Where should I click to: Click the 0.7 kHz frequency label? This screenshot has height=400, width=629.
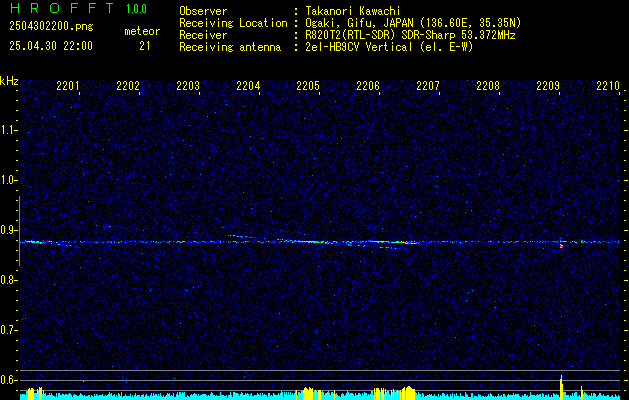pos(7,330)
